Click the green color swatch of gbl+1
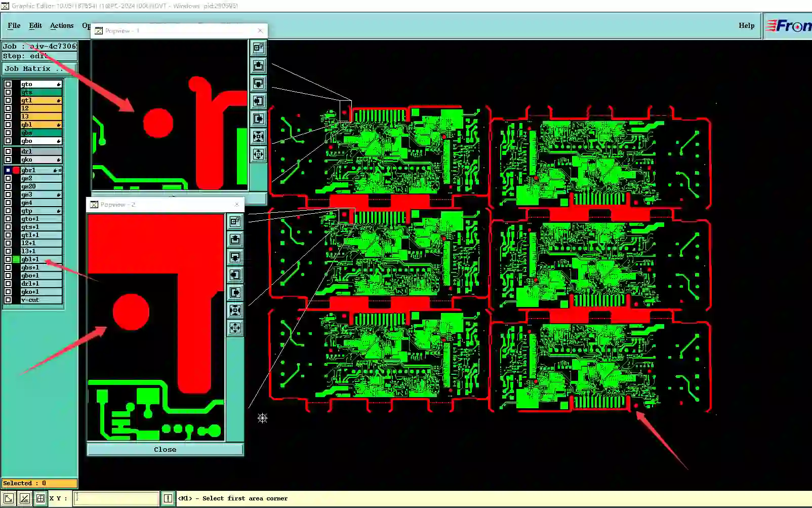 [16, 259]
